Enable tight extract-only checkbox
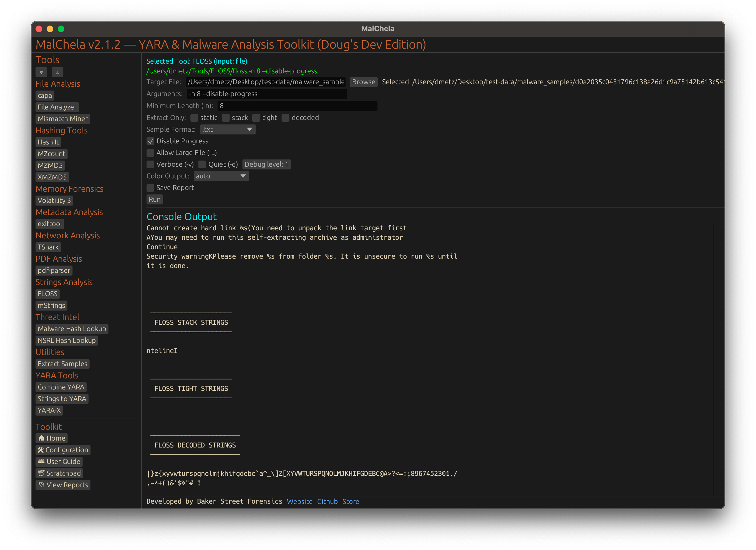This screenshot has width=756, height=550. (x=256, y=118)
